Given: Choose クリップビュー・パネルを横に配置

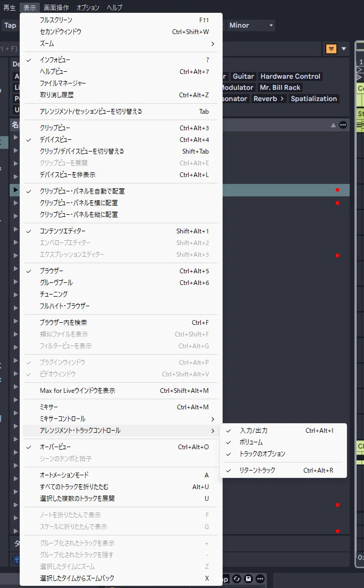Looking at the screenshot, I should point(120,203).
